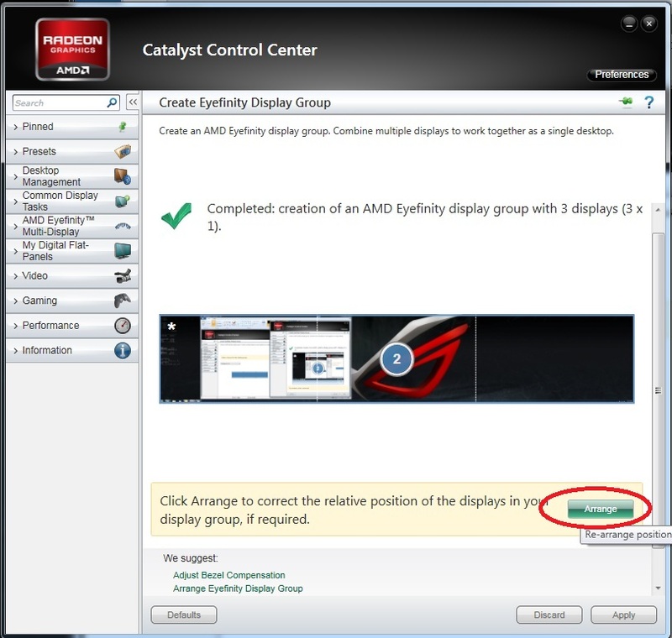Open the Gaming category label
Screen dimensions: 672x638
tap(39, 301)
